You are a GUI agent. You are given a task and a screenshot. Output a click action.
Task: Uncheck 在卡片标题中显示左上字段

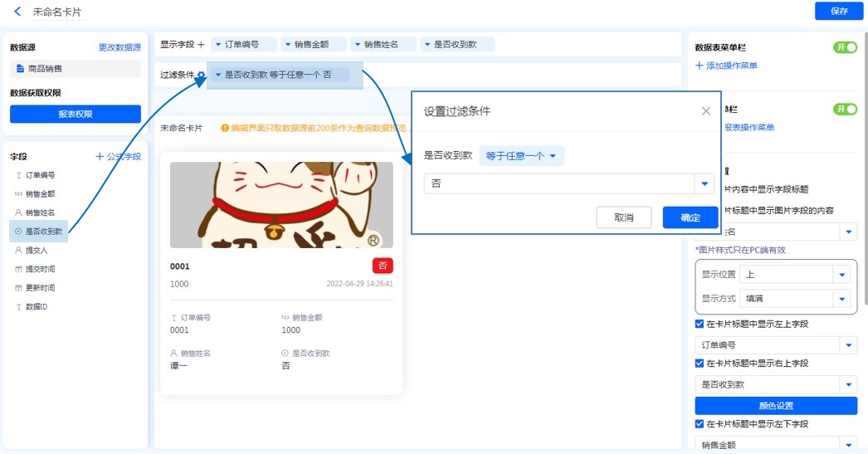[x=700, y=325]
